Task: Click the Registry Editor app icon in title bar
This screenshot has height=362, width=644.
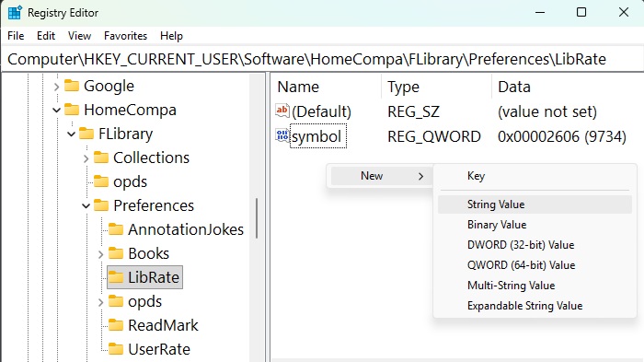Action: [x=15, y=12]
